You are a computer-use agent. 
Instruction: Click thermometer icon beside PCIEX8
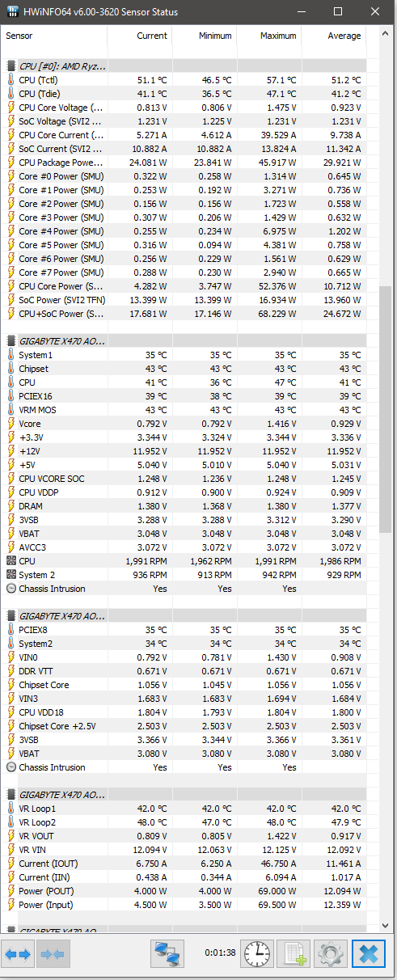11,630
